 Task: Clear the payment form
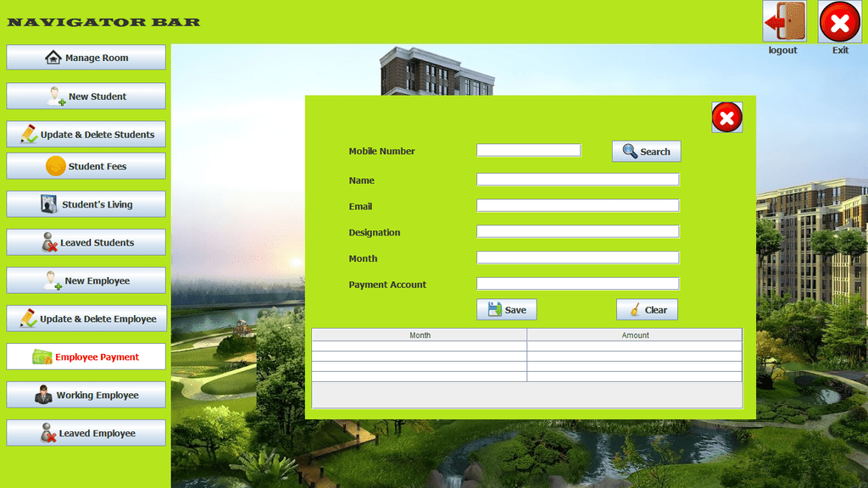point(647,310)
